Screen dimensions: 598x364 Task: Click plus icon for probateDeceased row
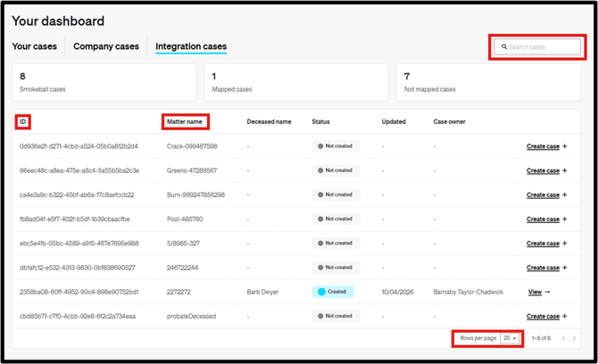pos(565,316)
